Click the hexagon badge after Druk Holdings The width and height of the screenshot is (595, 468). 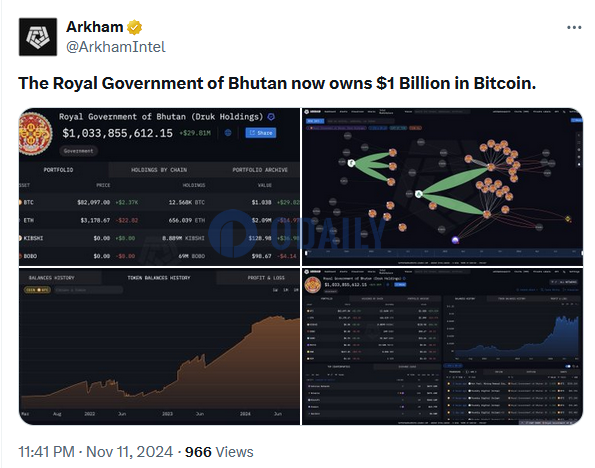pyautogui.click(x=271, y=117)
